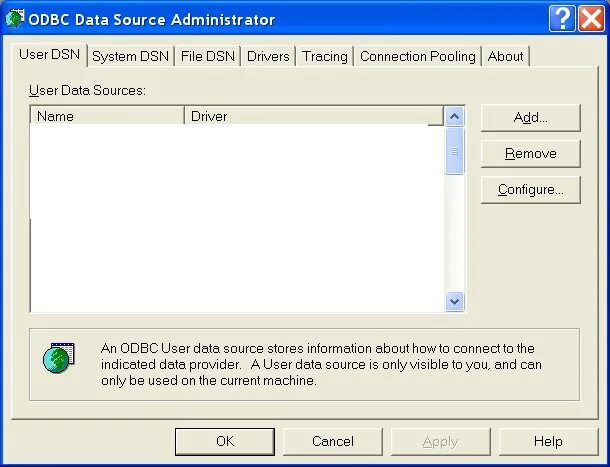
Task: Open Help from the bottom button
Action: coord(547,441)
